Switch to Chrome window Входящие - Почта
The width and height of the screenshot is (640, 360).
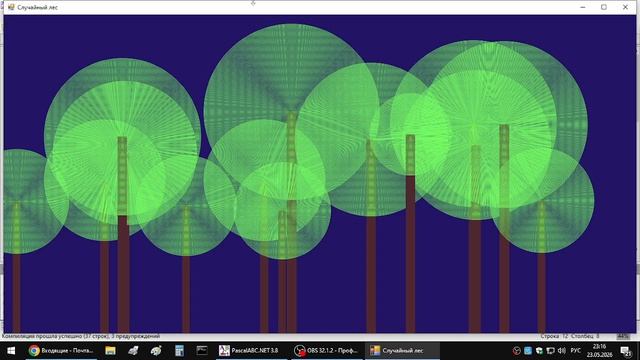click(62, 351)
